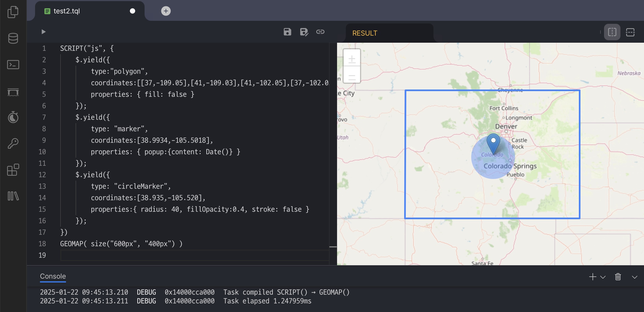Clear the console with the trash icon
644x312 pixels.
(x=618, y=277)
